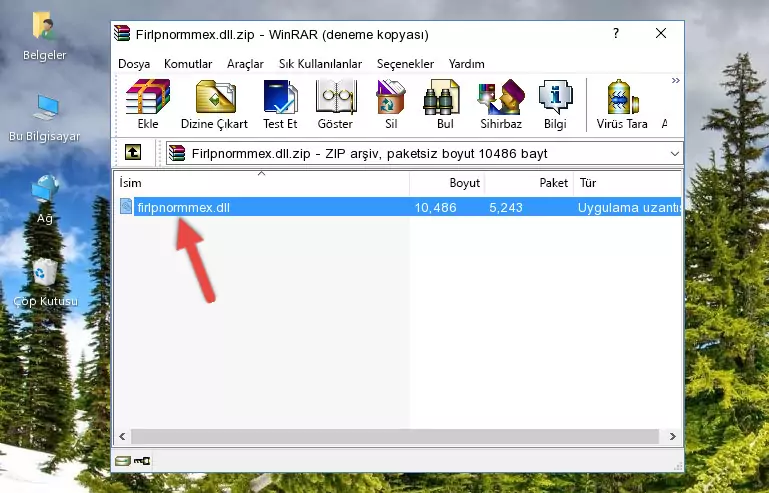Expand the archive path dropdown
The width and height of the screenshot is (769, 493).
674,154
